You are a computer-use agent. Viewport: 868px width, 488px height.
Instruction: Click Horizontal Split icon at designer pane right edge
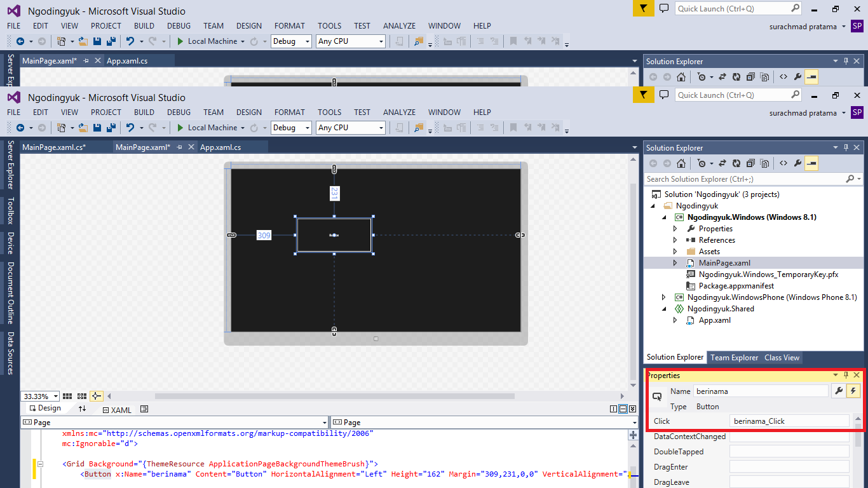[x=623, y=409]
